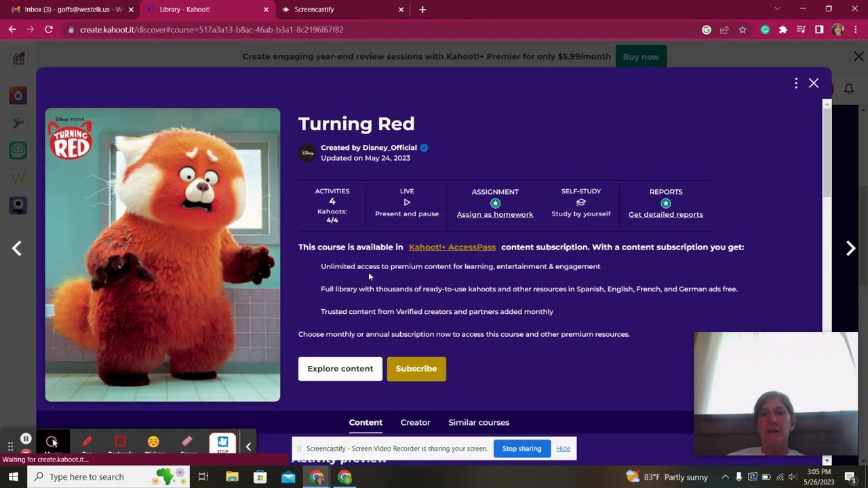Open the Chrome three-dot menu

(856, 30)
